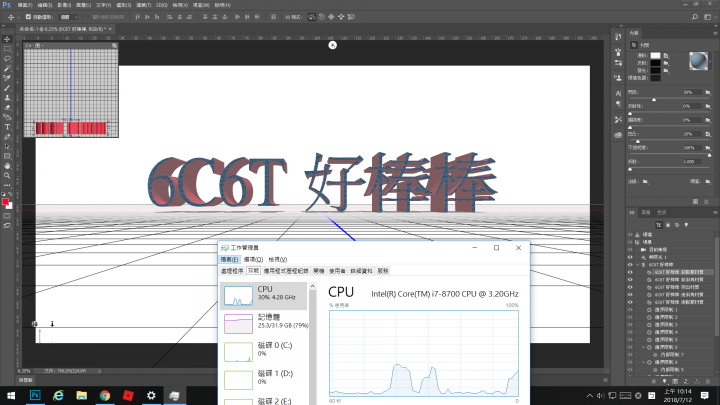The height and width of the screenshot is (405, 720).
Task: Click the 3D roll object mode icon
Action: [x=321, y=17]
